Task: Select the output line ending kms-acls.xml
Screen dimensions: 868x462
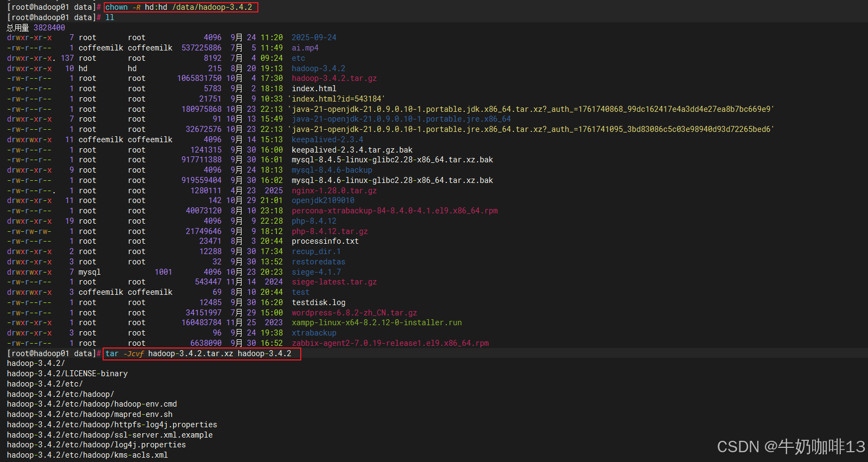Action: click(x=87, y=455)
